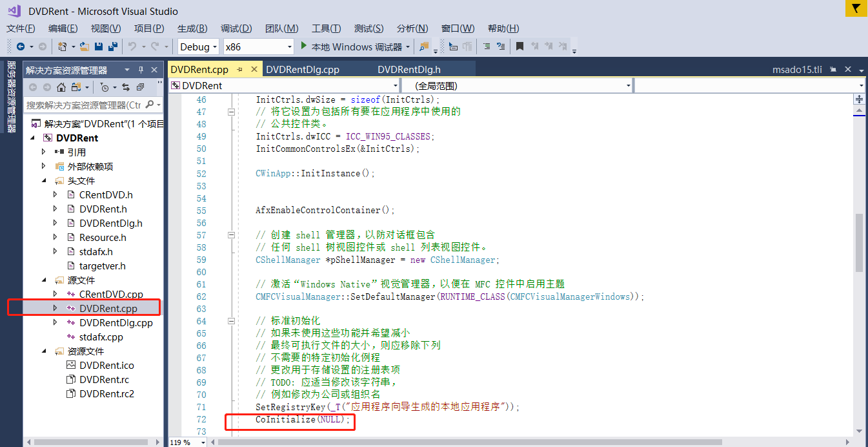The width and height of the screenshot is (868, 447).
Task: Expand the 引用 node in the tree
Action: pyautogui.click(x=44, y=152)
